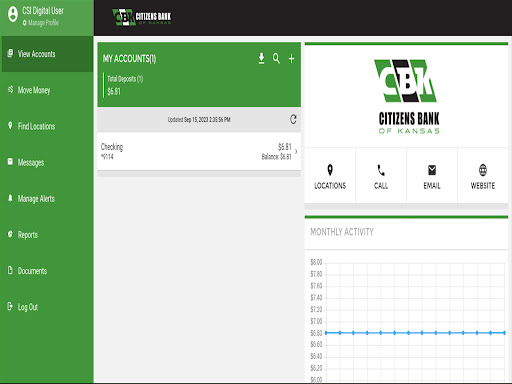512x384 pixels.
Task: Click the LOCATIONS button in bank card
Action: 330,176
